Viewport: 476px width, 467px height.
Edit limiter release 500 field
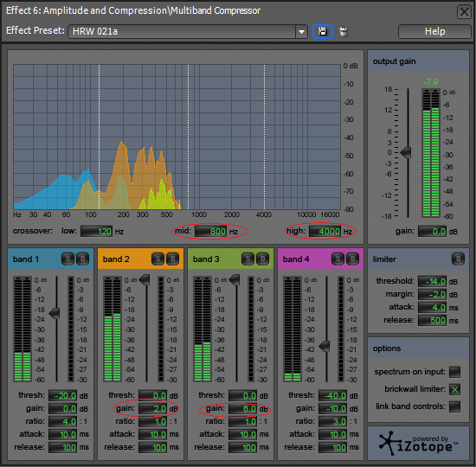[x=432, y=320]
